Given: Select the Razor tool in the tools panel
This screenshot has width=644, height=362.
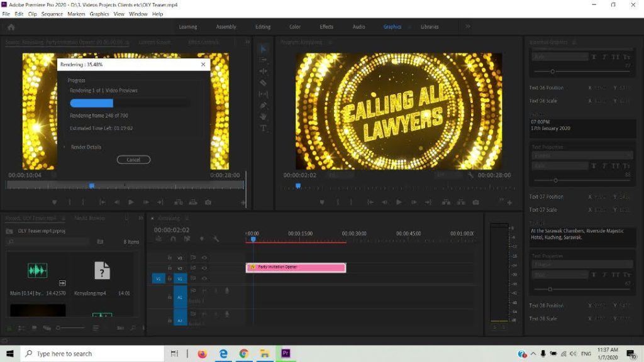Looking at the screenshot, I should 264,82.
